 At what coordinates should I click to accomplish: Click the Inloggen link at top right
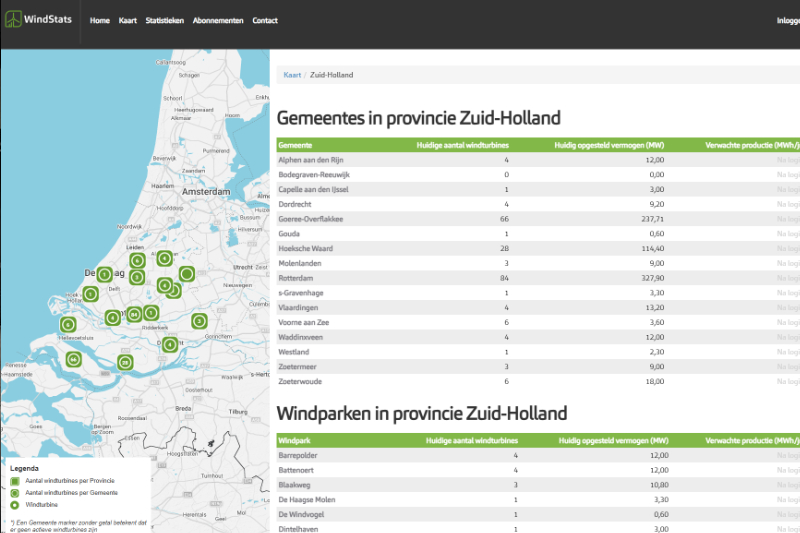788,20
